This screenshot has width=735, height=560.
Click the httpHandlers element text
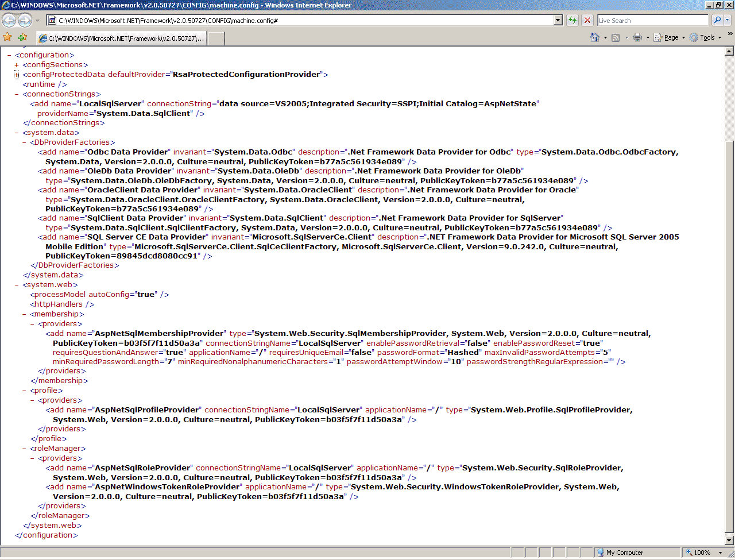coord(62,304)
